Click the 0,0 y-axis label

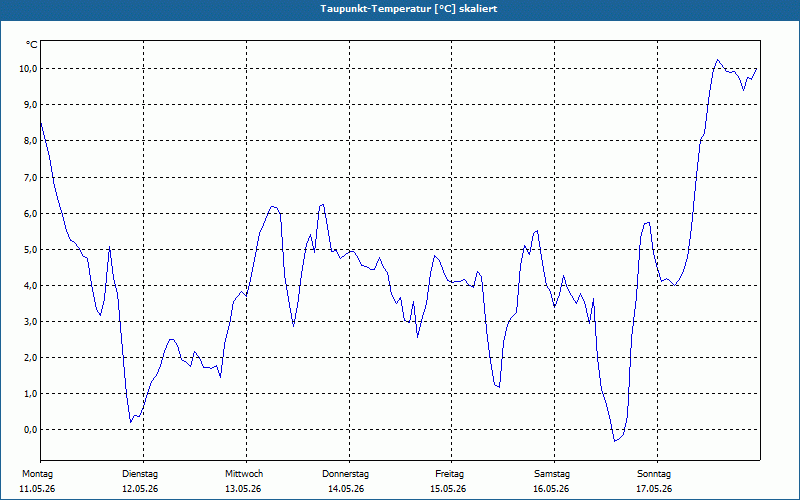tap(29, 430)
